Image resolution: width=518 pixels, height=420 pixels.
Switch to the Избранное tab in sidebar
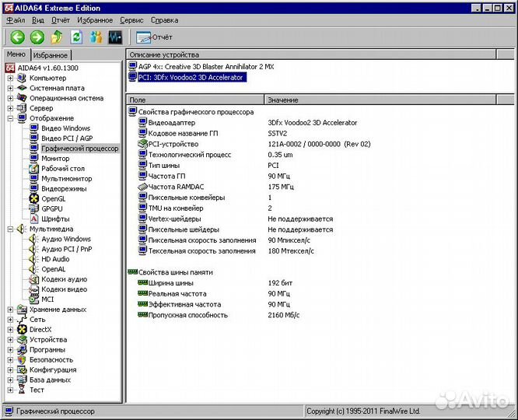(x=51, y=55)
